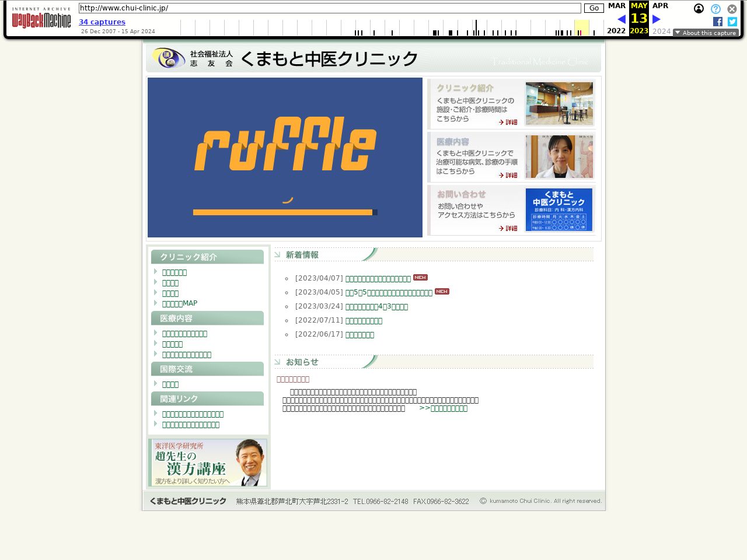747x560 pixels.
Task: Open the Wayback help question-mark icon
Action: click(x=715, y=9)
